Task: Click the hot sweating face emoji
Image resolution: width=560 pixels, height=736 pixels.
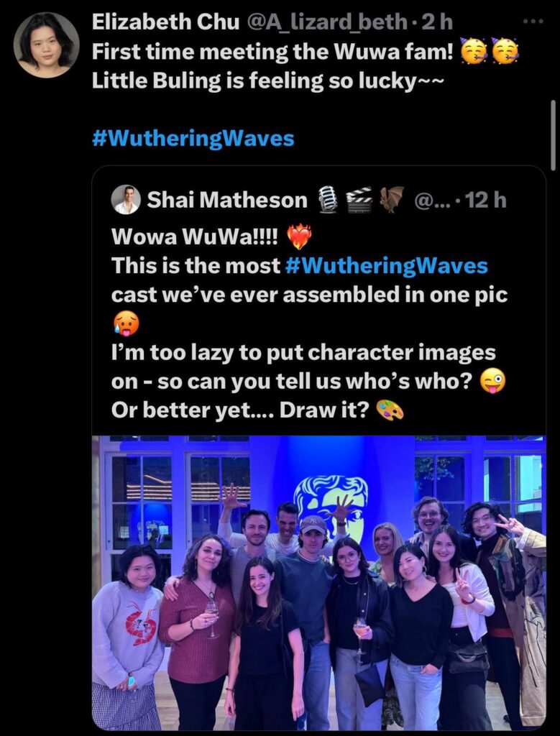Action: click(x=125, y=324)
